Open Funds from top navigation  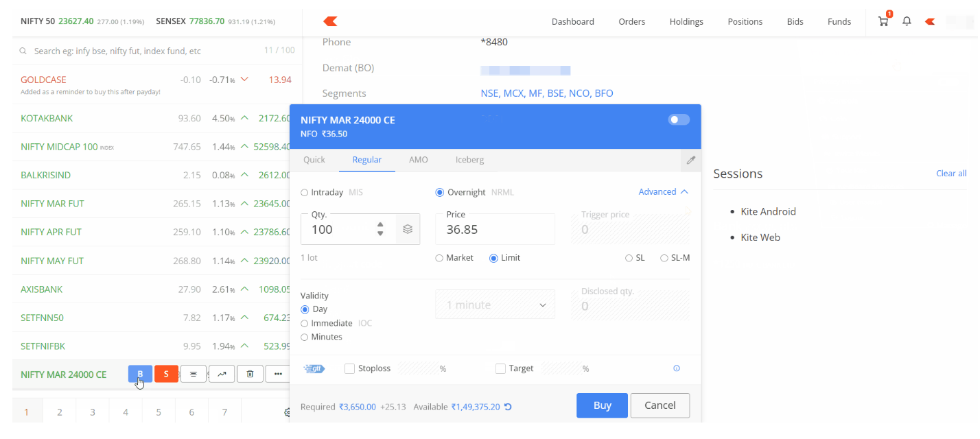click(x=839, y=21)
